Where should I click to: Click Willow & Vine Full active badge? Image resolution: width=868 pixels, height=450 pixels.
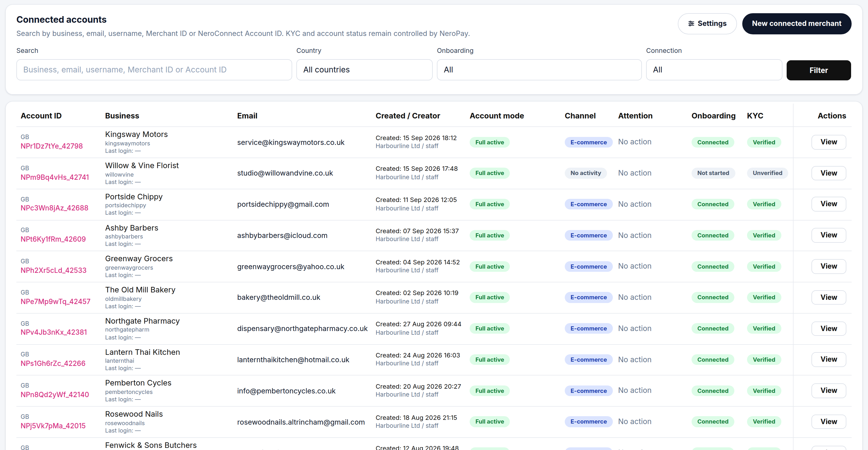(489, 173)
